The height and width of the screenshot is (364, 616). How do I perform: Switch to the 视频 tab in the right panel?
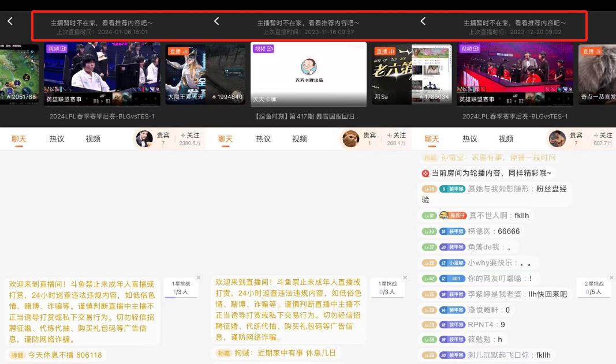(505, 138)
